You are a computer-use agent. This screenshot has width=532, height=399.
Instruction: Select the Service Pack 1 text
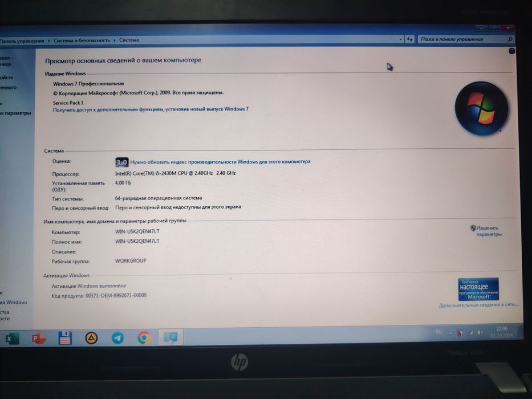click(x=68, y=103)
